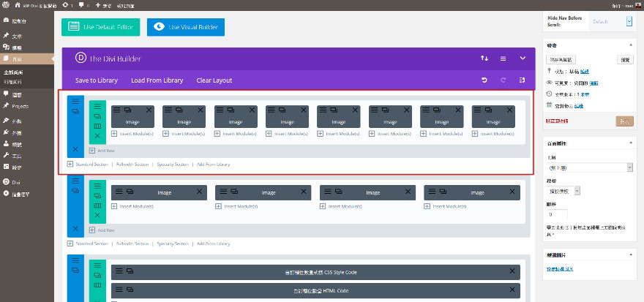Add Row in the four-column section
This screenshot has height=302, width=644.
102,230
